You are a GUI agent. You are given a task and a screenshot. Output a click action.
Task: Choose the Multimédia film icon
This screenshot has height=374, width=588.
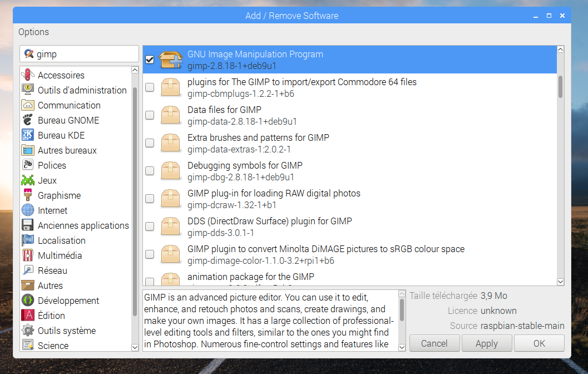click(x=28, y=255)
